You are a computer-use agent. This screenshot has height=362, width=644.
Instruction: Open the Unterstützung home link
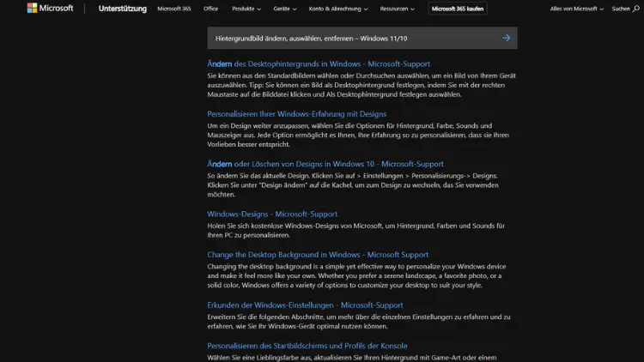pos(123,9)
